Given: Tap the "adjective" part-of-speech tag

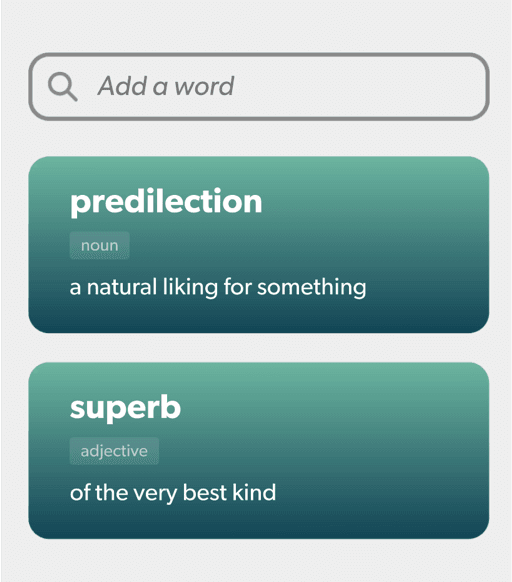Looking at the screenshot, I should [114, 451].
